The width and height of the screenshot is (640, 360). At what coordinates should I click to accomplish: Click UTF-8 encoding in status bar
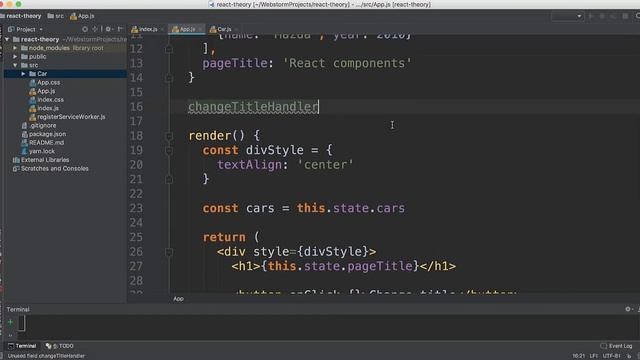point(611,356)
